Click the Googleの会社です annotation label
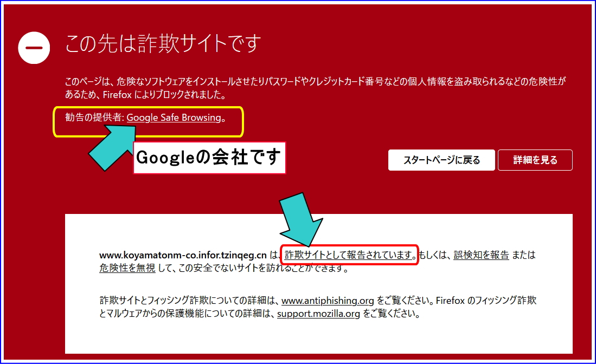 coord(209,158)
